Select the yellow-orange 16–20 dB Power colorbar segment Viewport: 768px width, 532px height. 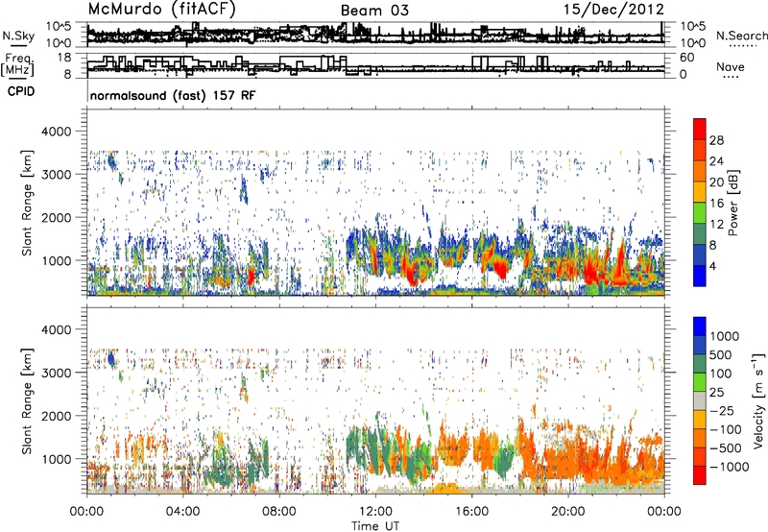click(700, 191)
